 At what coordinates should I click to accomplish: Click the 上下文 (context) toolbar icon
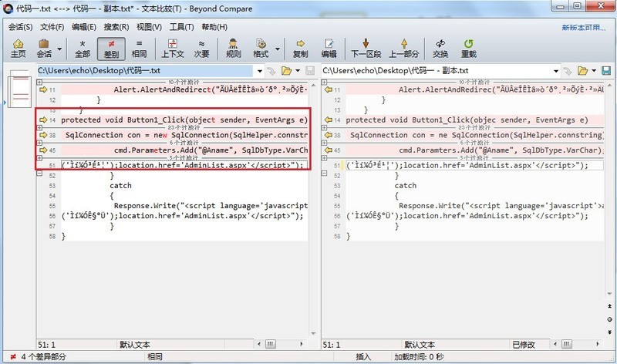click(172, 48)
